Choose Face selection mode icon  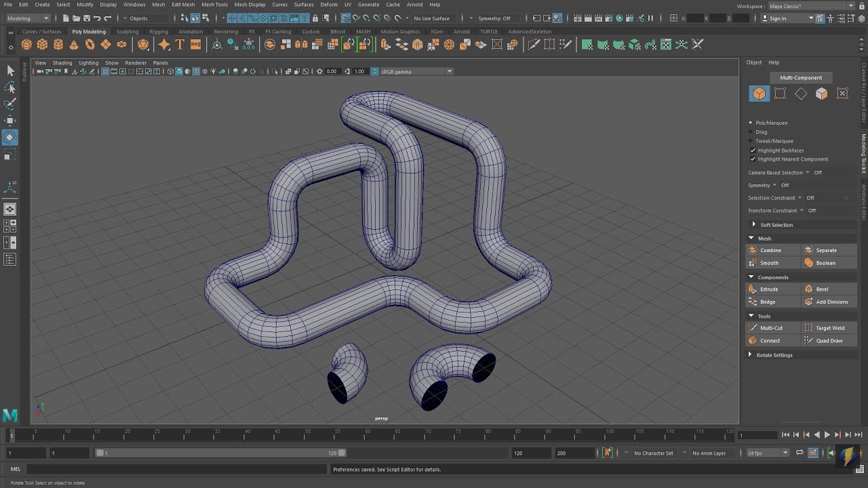822,94
